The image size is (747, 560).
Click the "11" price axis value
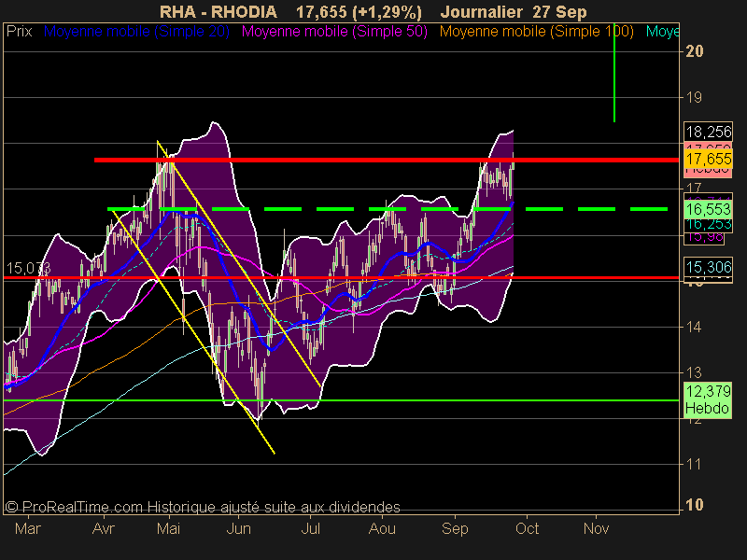(x=694, y=463)
